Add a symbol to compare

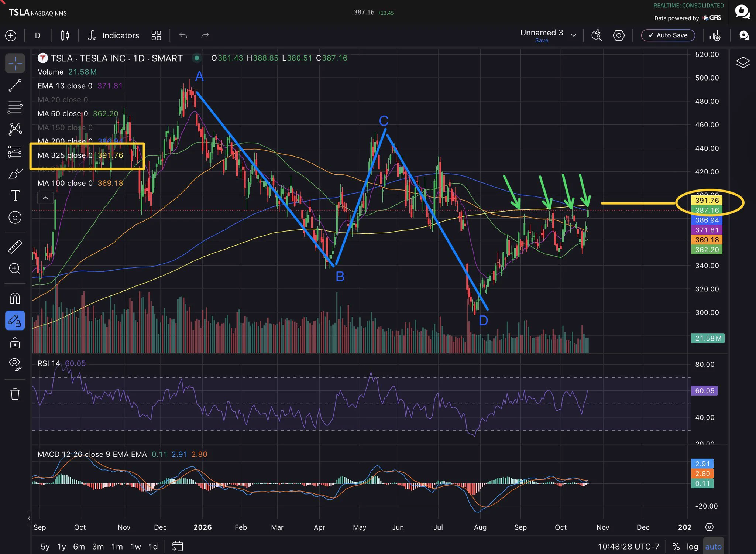tap(11, 35)
